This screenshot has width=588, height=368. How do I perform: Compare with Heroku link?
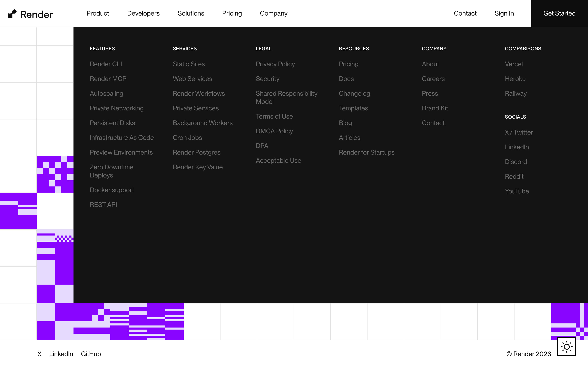pos(515,79)
